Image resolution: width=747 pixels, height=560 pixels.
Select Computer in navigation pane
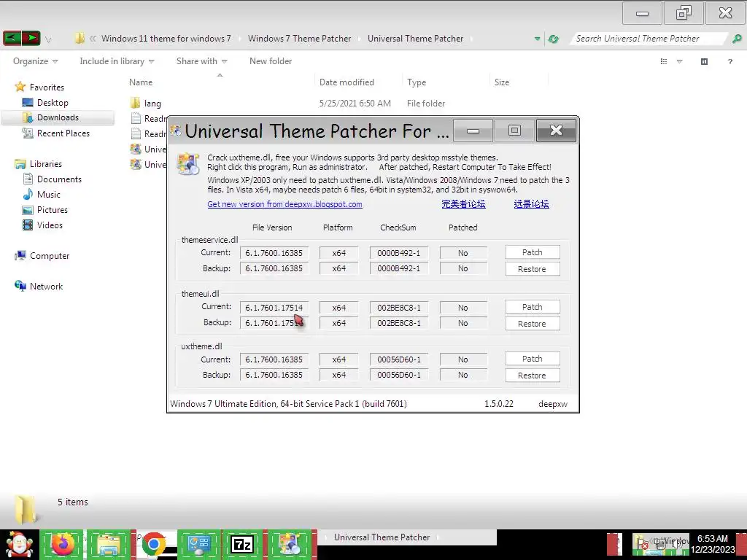click(x=42, y=256)
